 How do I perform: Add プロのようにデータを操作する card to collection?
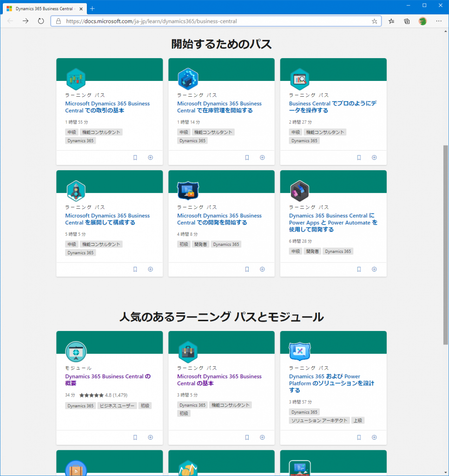[374, 158]
